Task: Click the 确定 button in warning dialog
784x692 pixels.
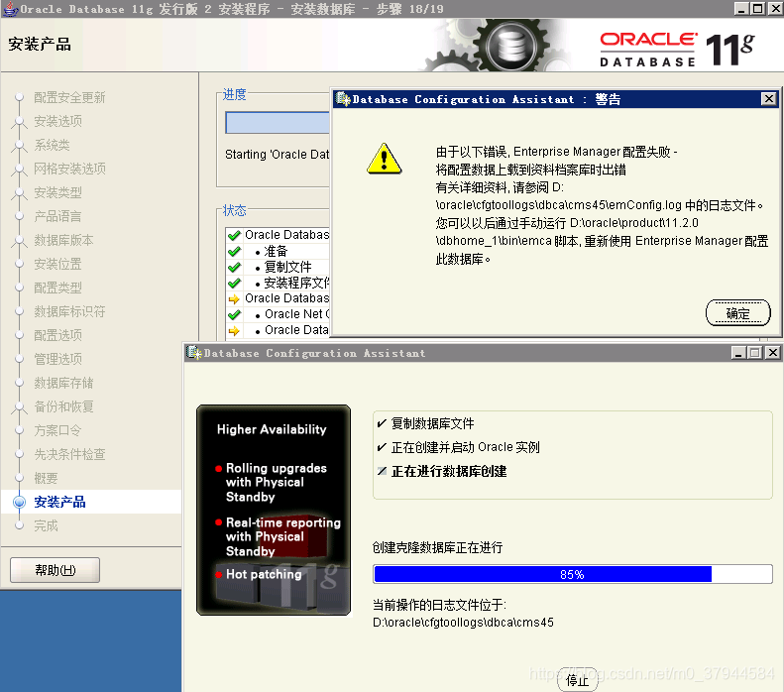Action: (737, 313)
